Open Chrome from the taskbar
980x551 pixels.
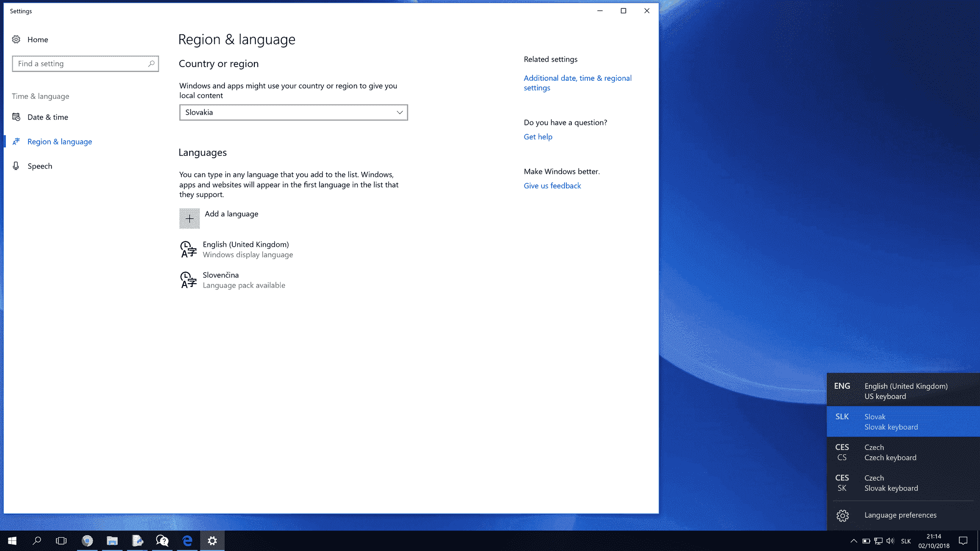(87, 541)
